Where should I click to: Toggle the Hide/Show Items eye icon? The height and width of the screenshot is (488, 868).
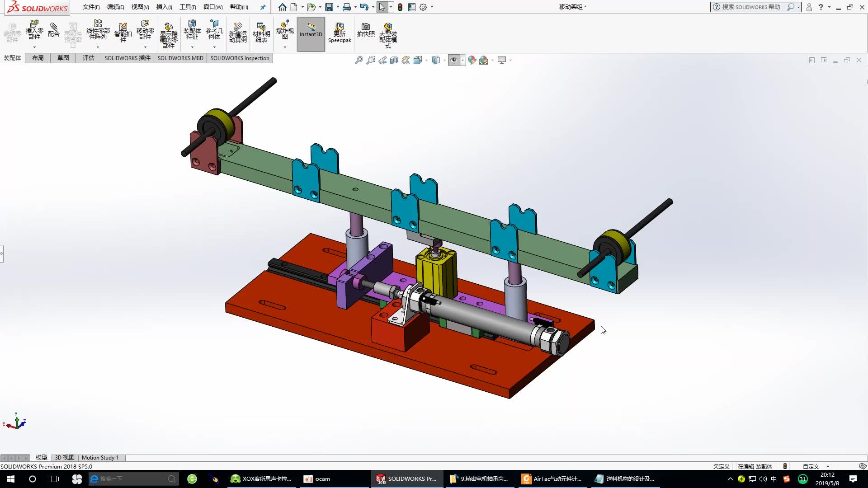[x=454, y=60]
